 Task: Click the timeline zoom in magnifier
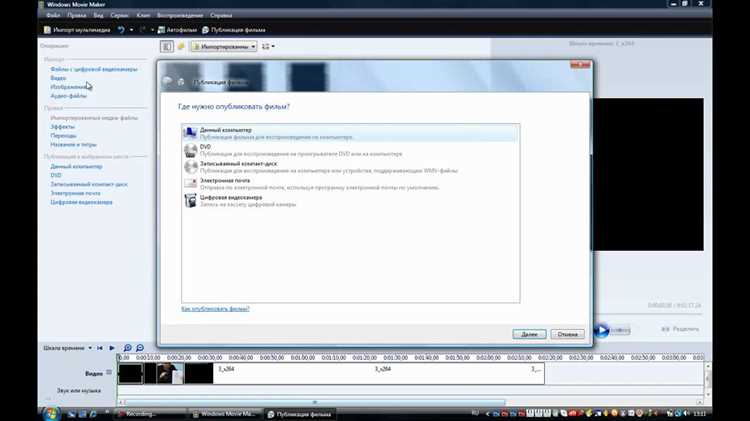pyautogui.click(x=128, y=348)
